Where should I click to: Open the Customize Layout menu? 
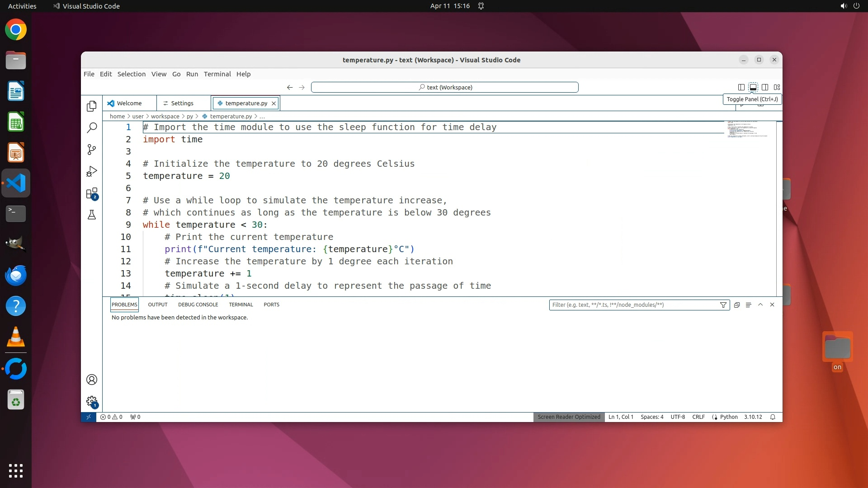[x=777, y=87]
